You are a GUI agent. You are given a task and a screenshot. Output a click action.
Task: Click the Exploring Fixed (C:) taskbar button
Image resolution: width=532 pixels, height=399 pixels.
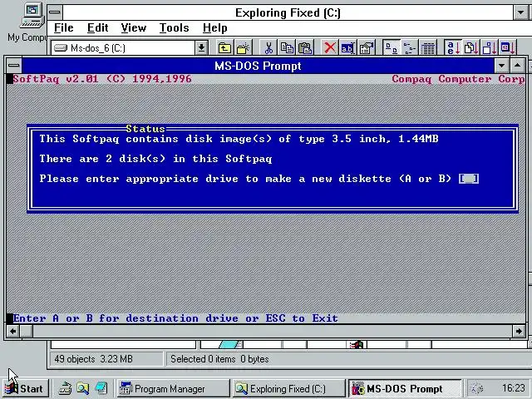pos(289,388)
